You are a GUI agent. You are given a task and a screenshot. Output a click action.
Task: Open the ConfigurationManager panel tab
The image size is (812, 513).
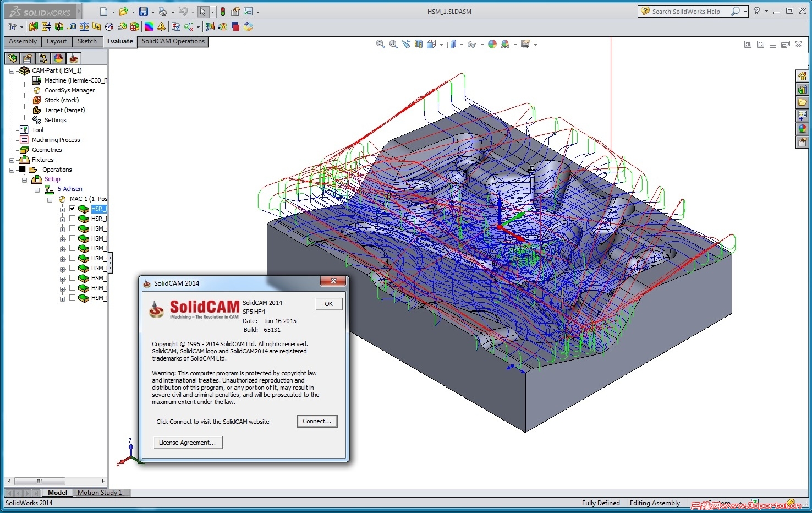tap(43, 58)
